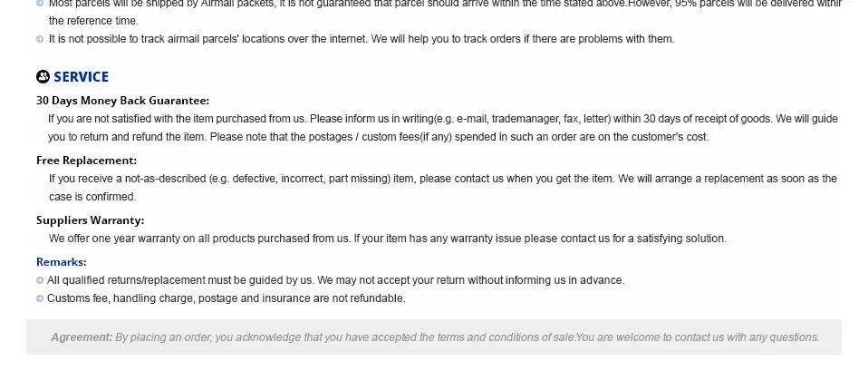Viewport: 868px width, 371px height.
Task: Click the 'Customs fee, handling charge, postage' text
Action: click(226, 298)
